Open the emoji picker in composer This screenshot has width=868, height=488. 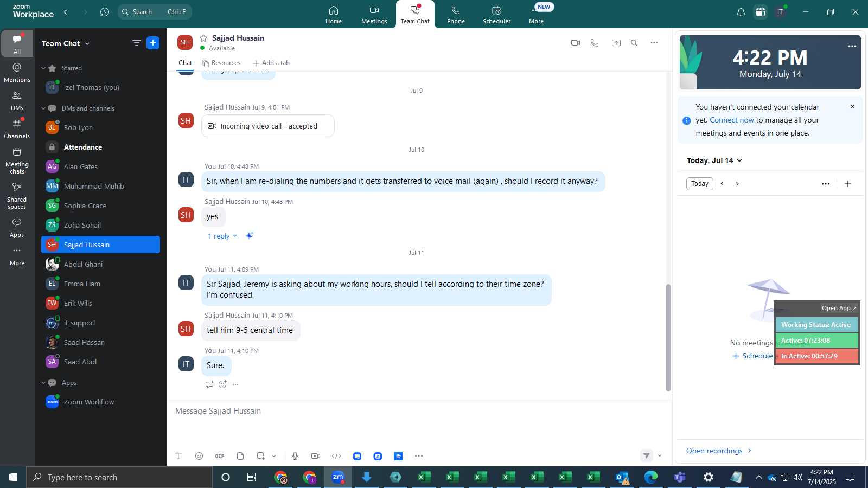point(199,456)
